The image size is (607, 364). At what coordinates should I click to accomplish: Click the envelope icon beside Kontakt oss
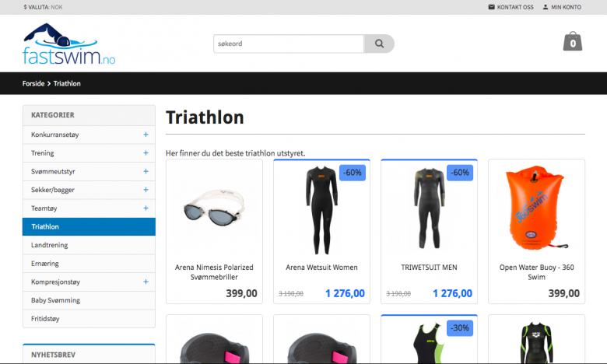coord(491,7)
